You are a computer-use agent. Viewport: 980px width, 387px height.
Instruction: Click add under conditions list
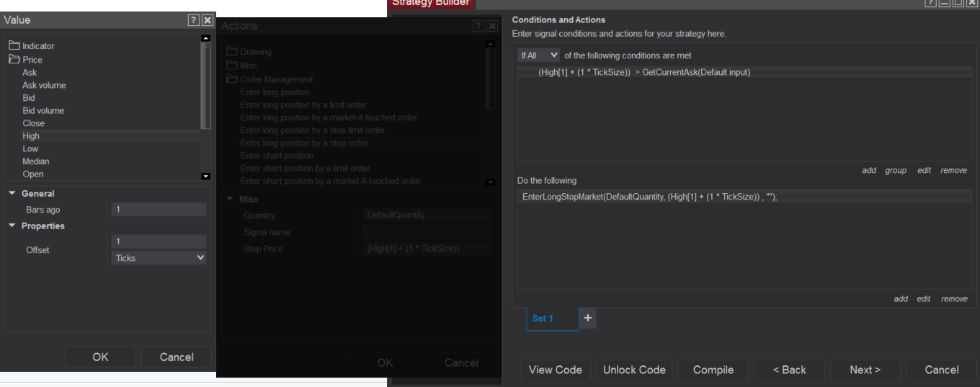pos(869,171)
